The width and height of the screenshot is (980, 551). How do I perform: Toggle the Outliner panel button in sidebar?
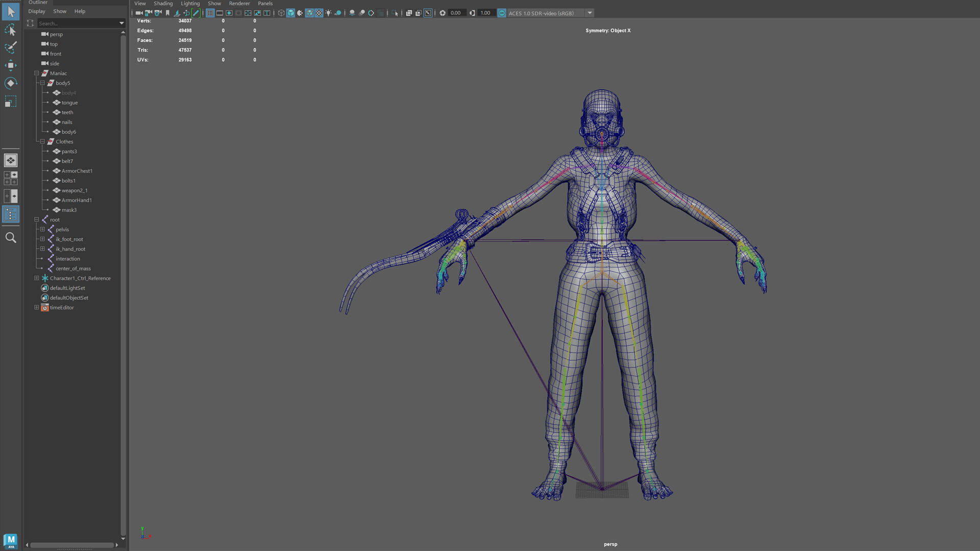11,214
